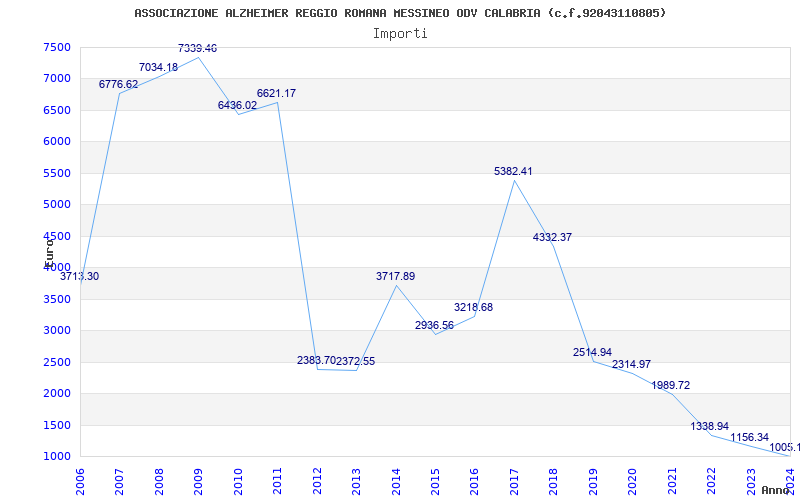Click x-axis year 2007
Screen dimensions: 800x500
(120, 482)
